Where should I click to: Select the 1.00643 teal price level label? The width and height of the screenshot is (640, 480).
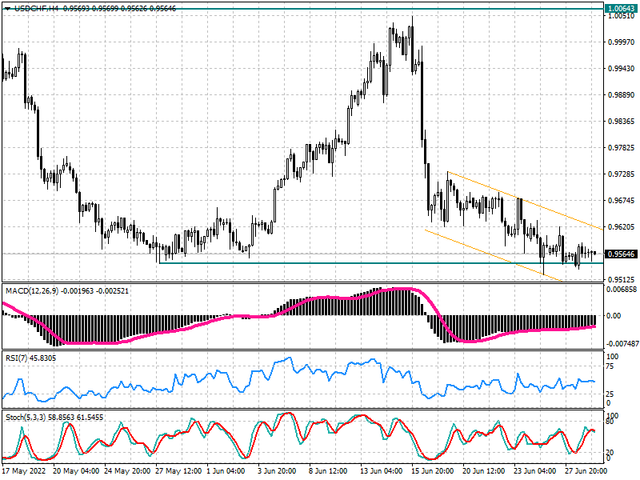tap(621, 7)
